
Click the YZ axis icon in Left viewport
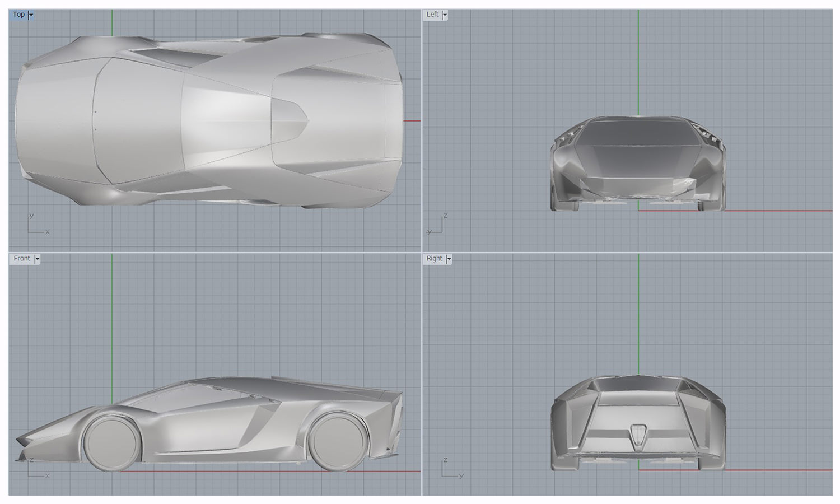click(437, 225)
